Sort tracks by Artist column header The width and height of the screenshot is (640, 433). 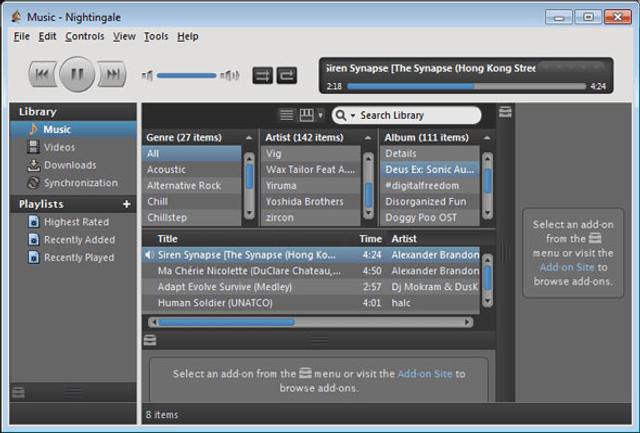(x=435, y=239)
